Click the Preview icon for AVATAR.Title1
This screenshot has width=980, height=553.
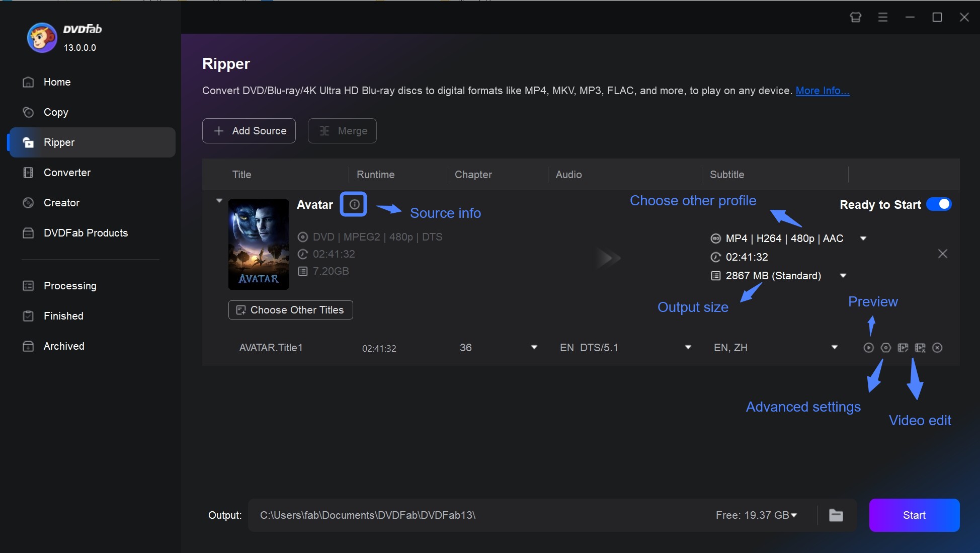[x=868, y=348]
